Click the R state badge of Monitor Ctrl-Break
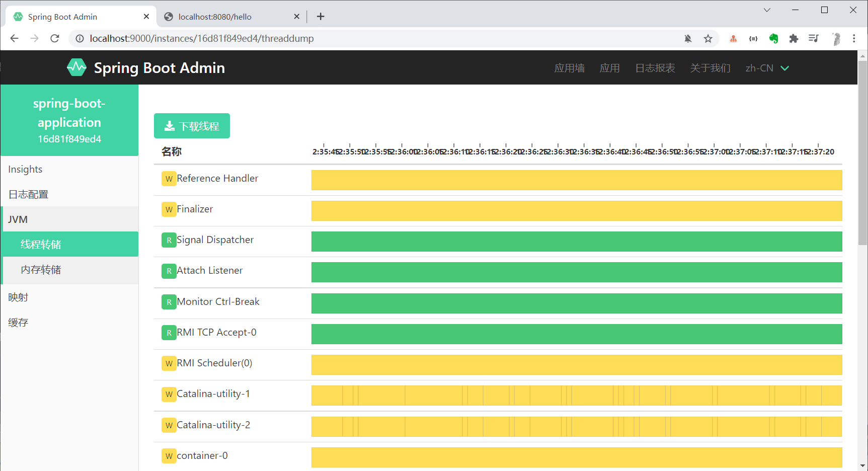The height and width of the screenshot is (471, 868). click(x=169, y=302)
